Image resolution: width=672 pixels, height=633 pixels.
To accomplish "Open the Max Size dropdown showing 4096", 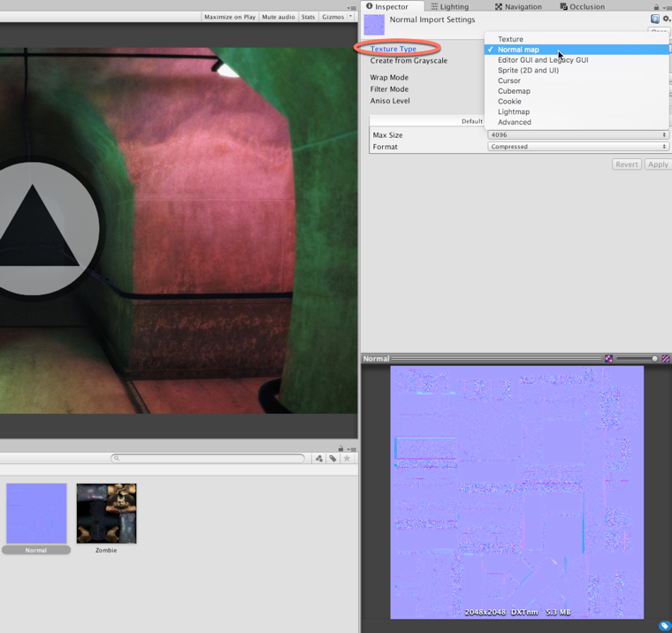I will click(578, 135).
